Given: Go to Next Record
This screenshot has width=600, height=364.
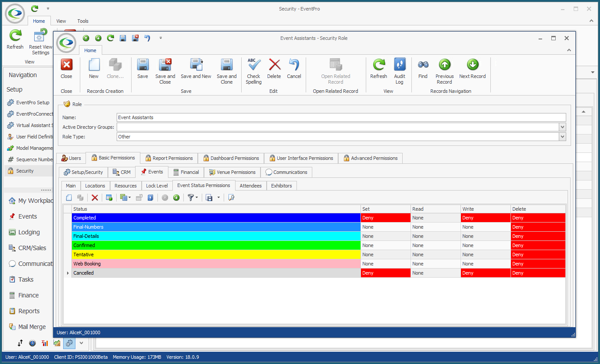Looking at the screenshot, I should (472, 69).
